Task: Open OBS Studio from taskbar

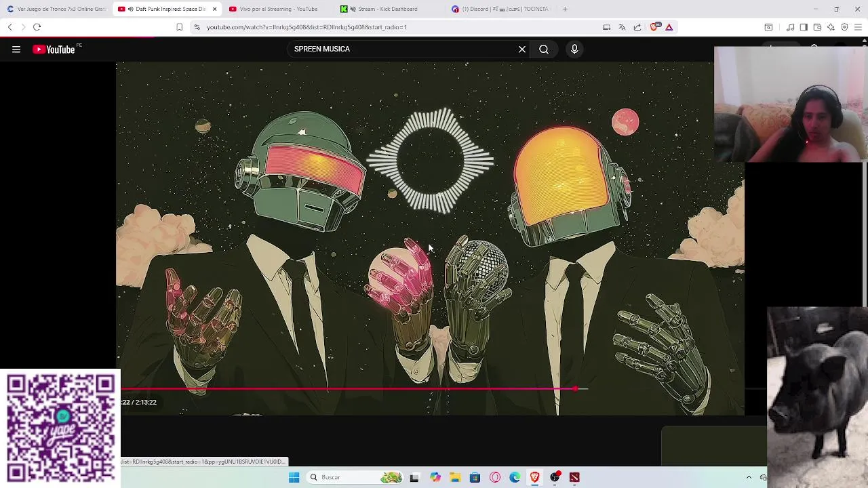Action: pyautogui.click(x=555, y=477)
